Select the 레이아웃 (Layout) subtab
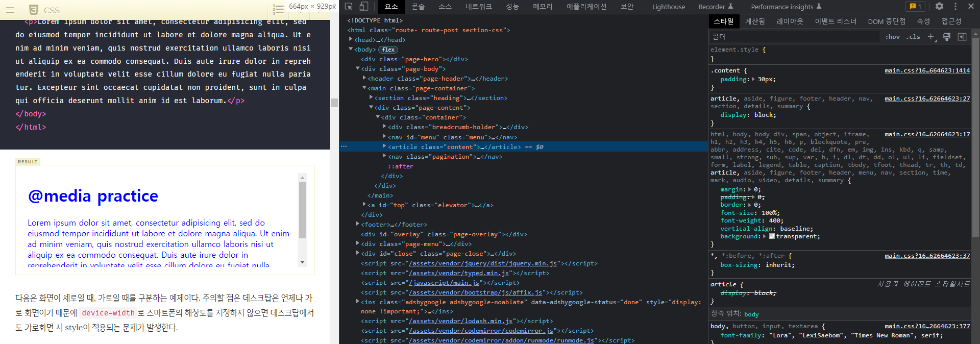Screen dimensions: 980x344 point(790,21)
